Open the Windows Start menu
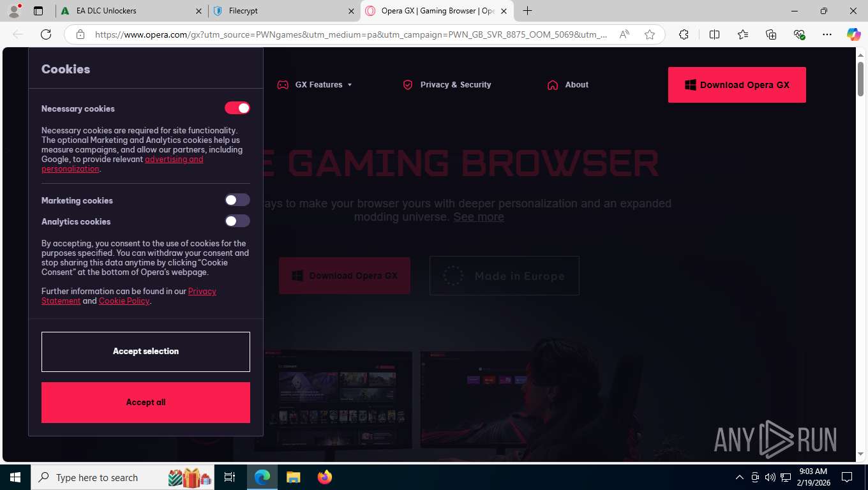Image resolution: width=868 pixels, height=490 pixels. (15, 477)
